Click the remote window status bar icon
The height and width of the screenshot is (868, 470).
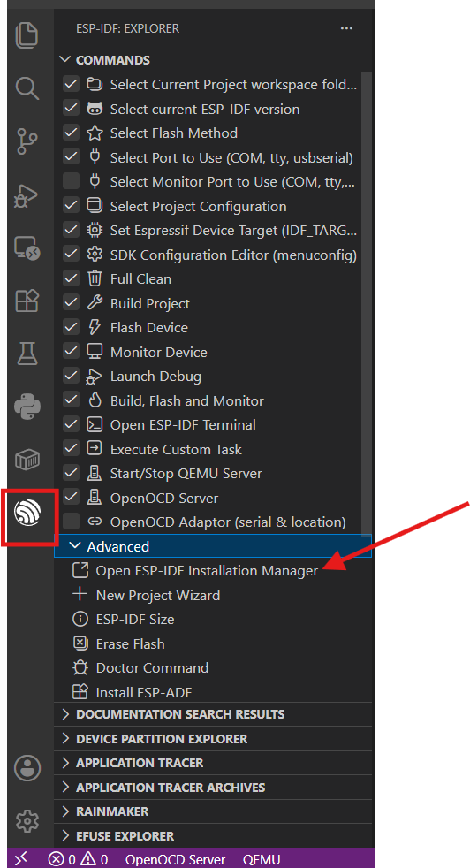[x=20, y=858]
